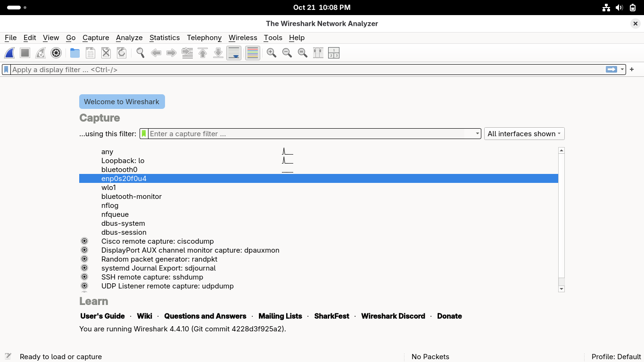Open display filter history dropdown arrow
Viewport: 644px width, 362px height.
point(622,69)
